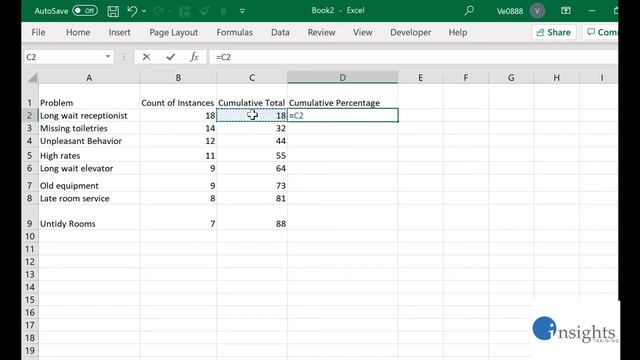Cancel the formula entry with X

click(146, 57)
